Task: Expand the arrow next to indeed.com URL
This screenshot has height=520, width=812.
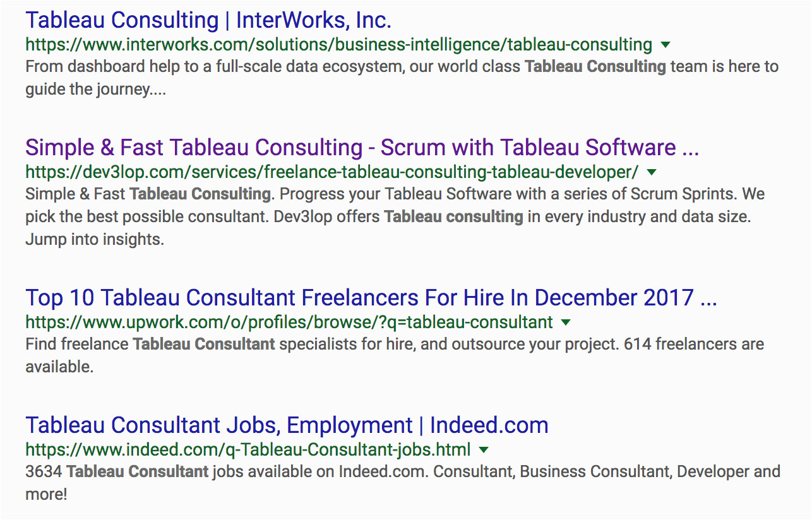Action: [484, 450]
